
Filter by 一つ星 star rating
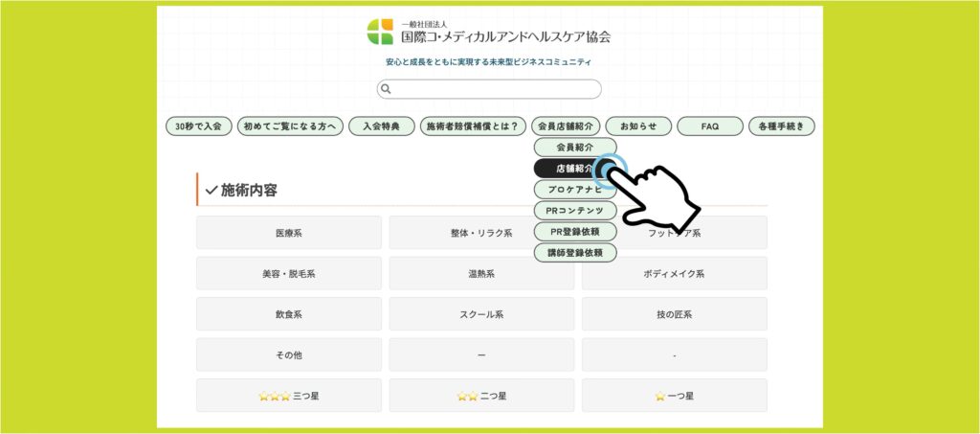click(x=674, y=396)
